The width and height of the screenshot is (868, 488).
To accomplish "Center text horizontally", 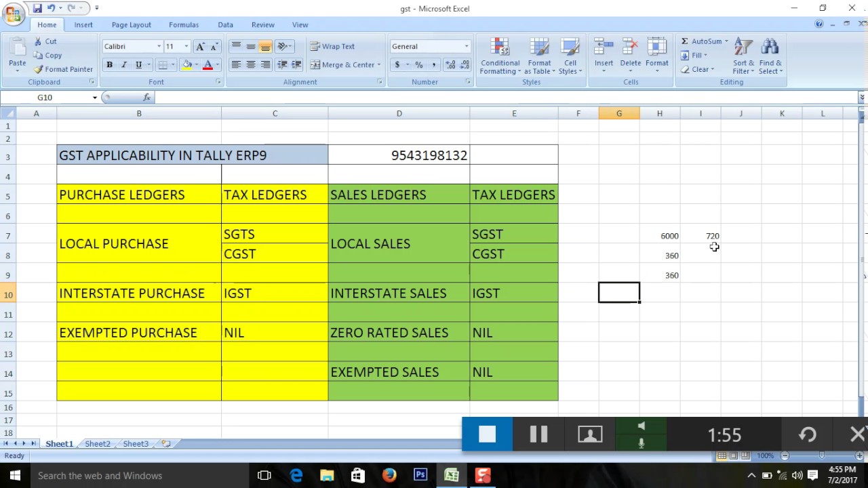I will pos(251,64).
